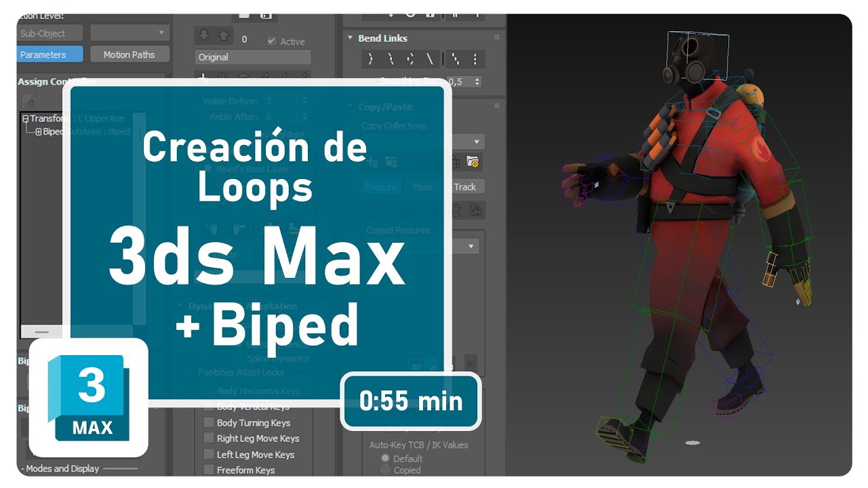This screenshot has height=488, width=868.
Task: Click the Original layer name field
Action: (253, 58)
